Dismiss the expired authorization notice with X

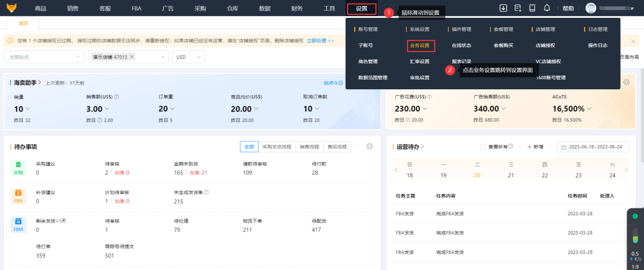click(x=633, y=41)
